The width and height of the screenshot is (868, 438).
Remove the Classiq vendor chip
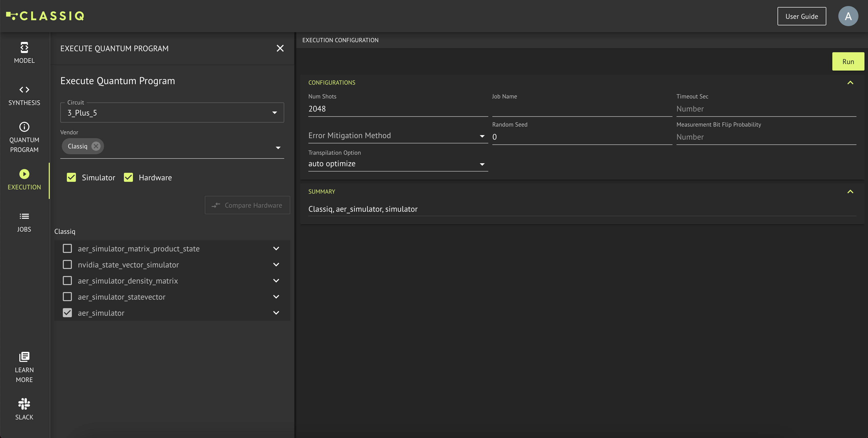point(96,146)
